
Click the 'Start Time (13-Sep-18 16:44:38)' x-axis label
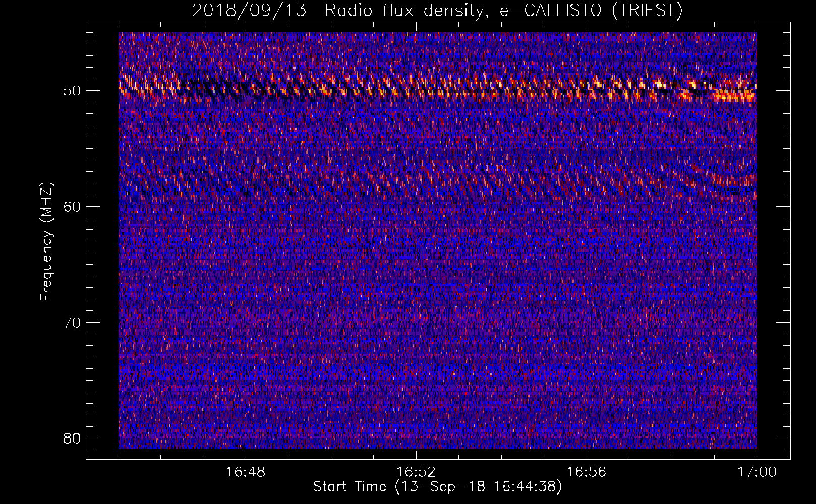(x=437, y=487)
